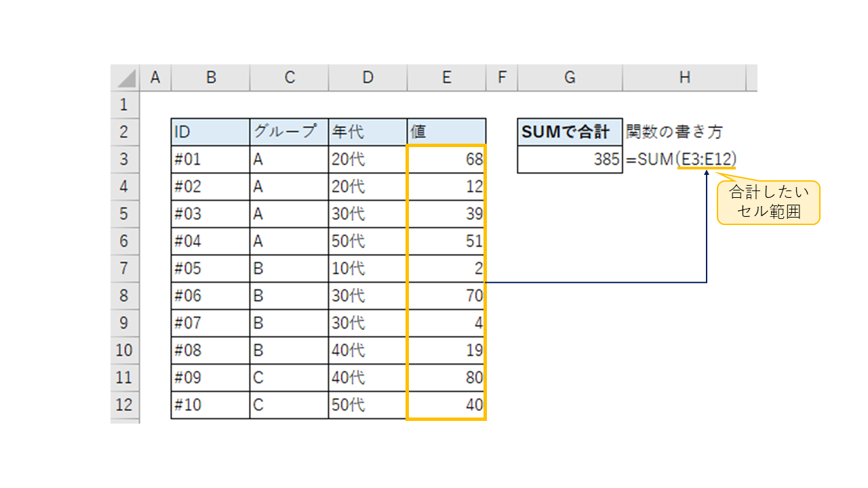Screen dimensions: 868x488
Task: Click the 合計したいセル範囲 callout
Action: [769, 202]
